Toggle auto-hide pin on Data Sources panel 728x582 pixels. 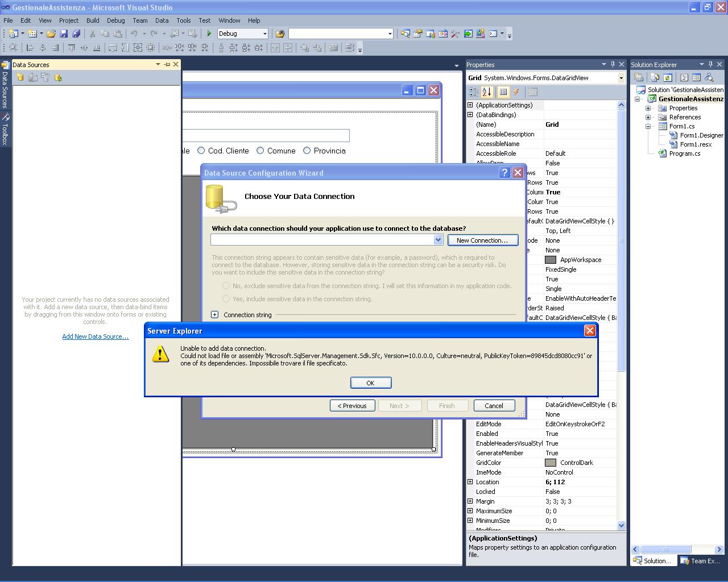point(167,64)
